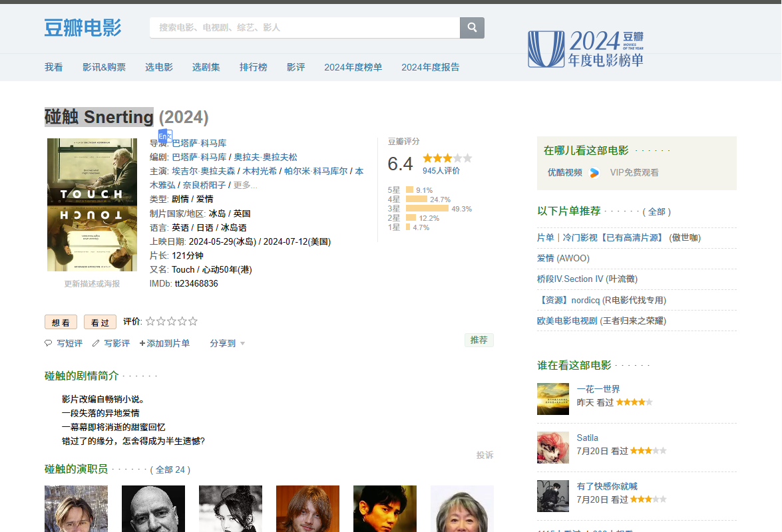
Task: Open the first cast member photo
Action: pyautogui.click(x=76, y=509)
